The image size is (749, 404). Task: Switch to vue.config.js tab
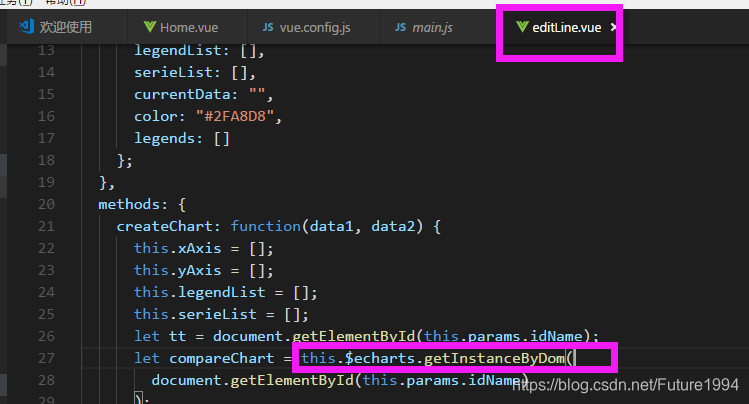pyautogui.click(x=314, y=27)
